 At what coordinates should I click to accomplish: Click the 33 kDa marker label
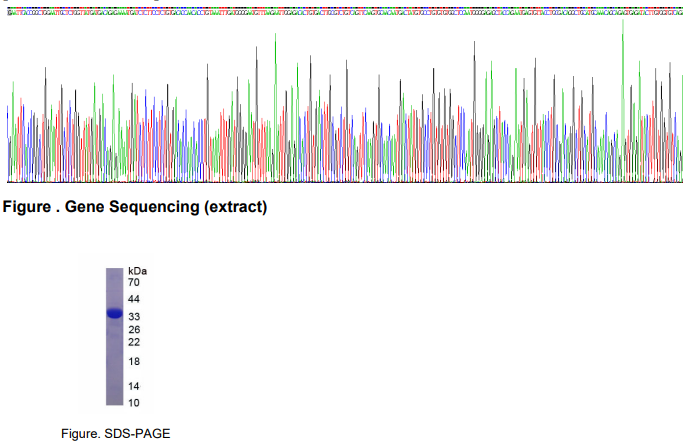134,317
